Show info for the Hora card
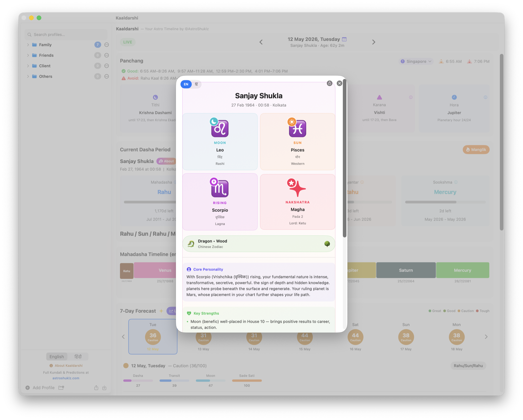Image resolution: width=523 pixels, height=420 pixels. (485, 97)
